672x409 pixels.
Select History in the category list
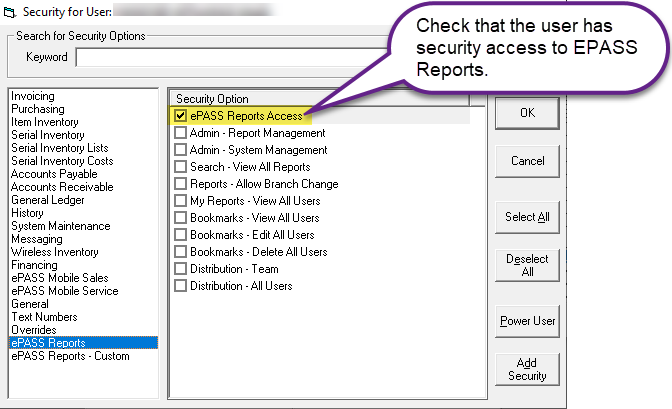[27, 213]
